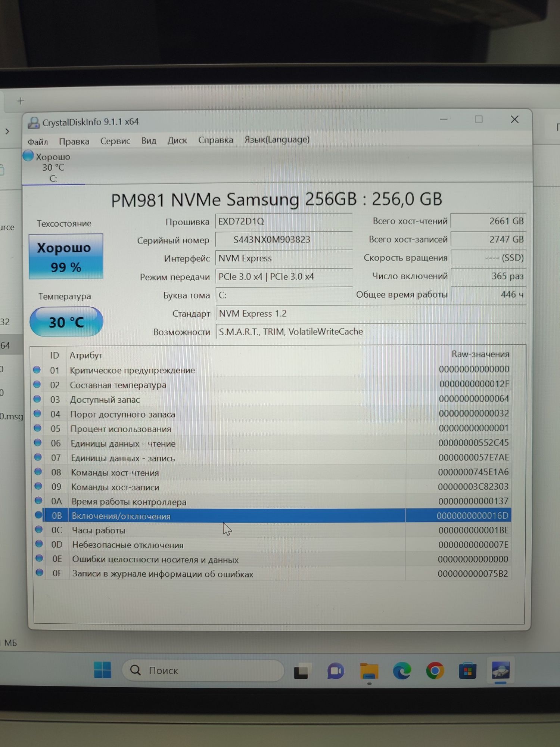
Task: Click the transfer mode field PCIe 3.0 x4
Action: [x=284, y=277]
